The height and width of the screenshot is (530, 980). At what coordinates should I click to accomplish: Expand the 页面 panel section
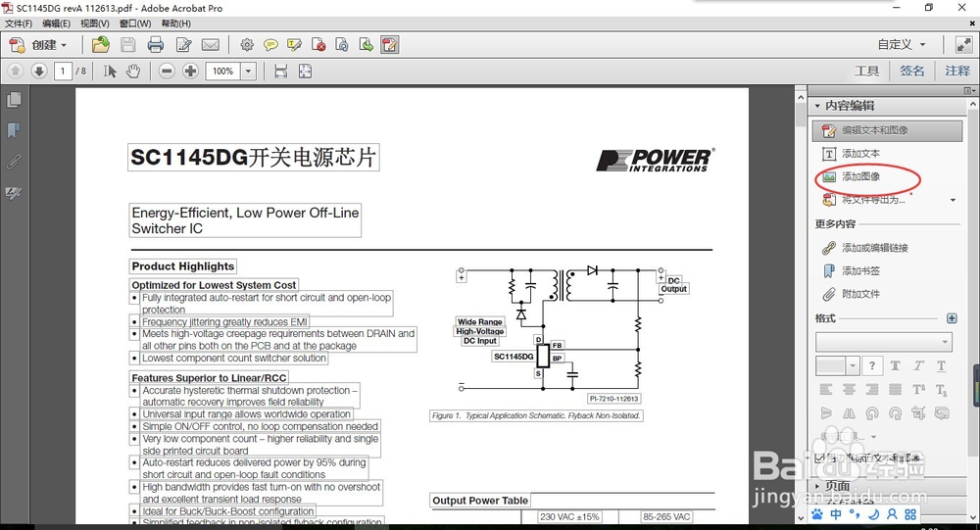click(817, 486)
